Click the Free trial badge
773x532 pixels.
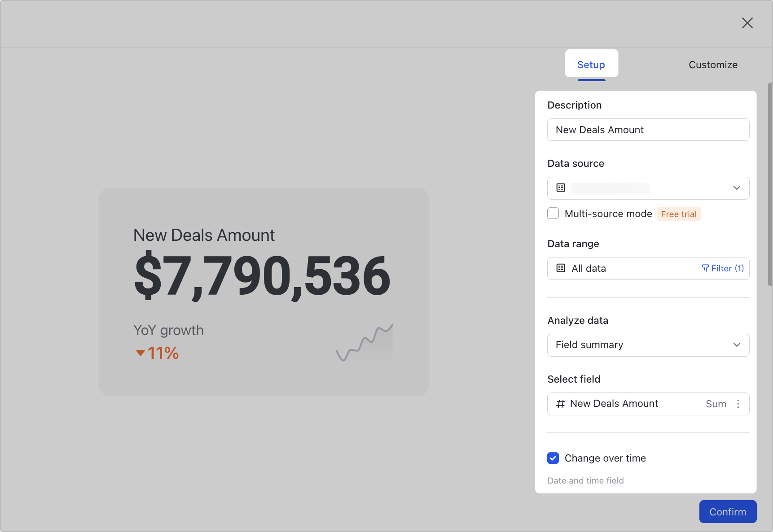[x=678, y=214]
